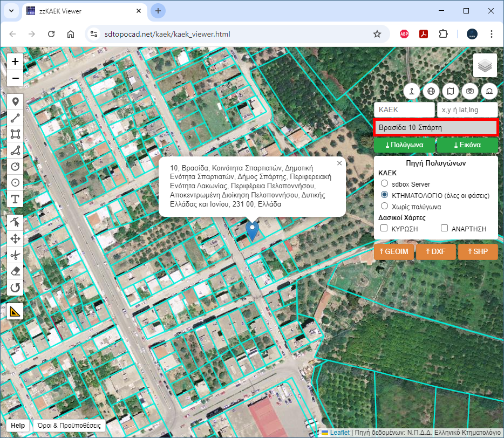Click the globe icon button
Viewport: 504px width, 438px height.
click(x=431, y=91)
